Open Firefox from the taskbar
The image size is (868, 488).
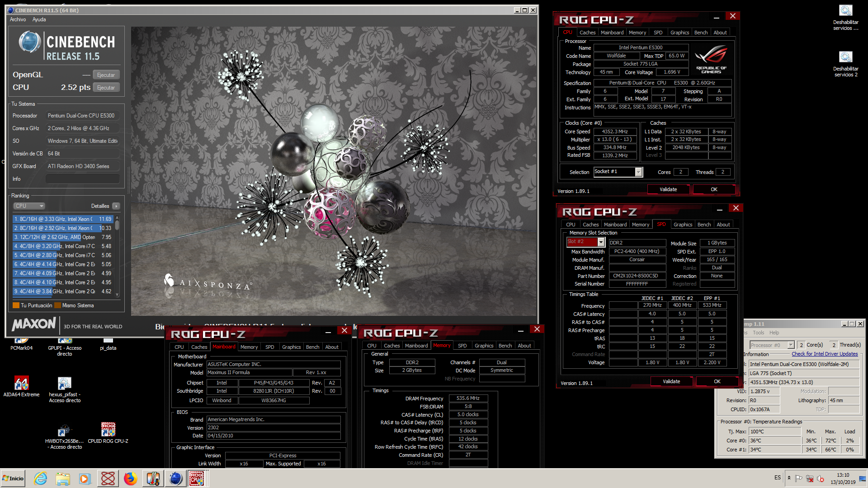click(131, 479)
